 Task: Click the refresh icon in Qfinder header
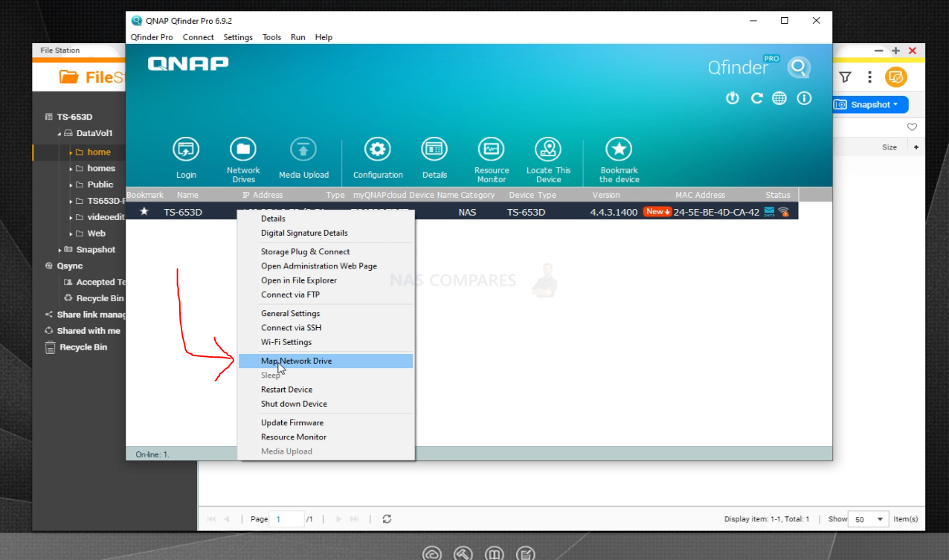[x=756, y=98]
